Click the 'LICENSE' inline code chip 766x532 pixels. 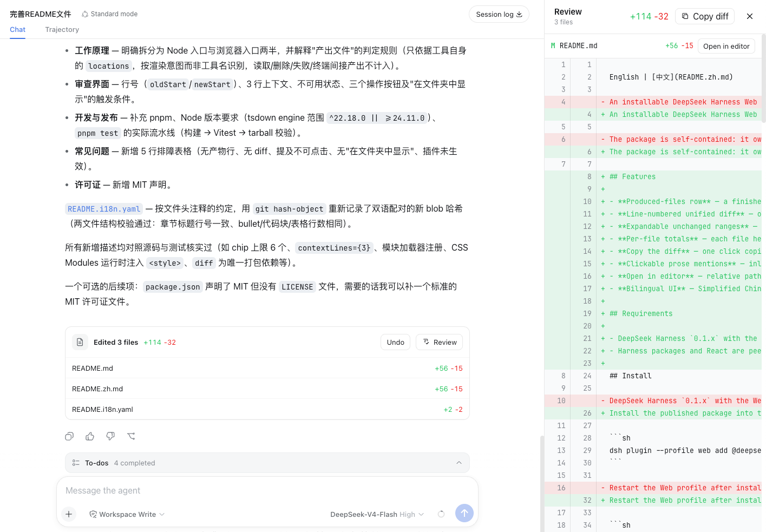click(x=297, y=287)
